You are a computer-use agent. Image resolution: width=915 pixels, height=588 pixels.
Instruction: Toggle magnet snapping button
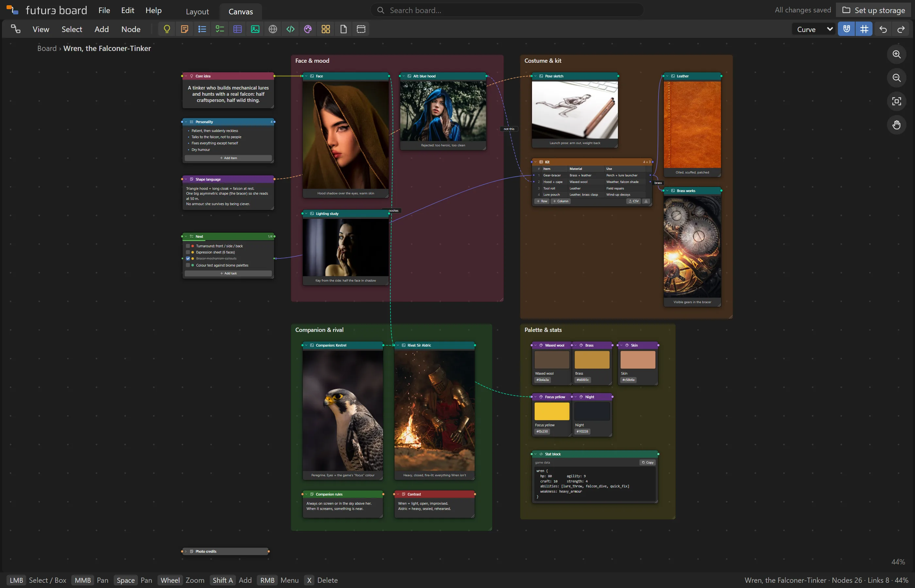click(846, 29)
